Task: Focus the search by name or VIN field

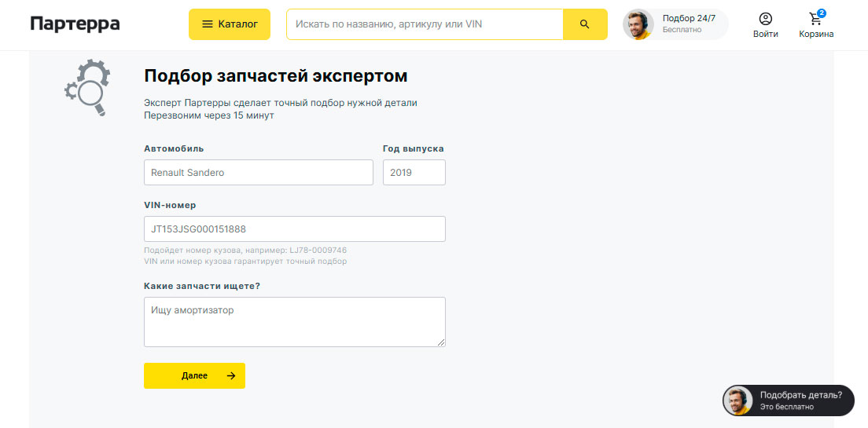Action: (425, 24)
